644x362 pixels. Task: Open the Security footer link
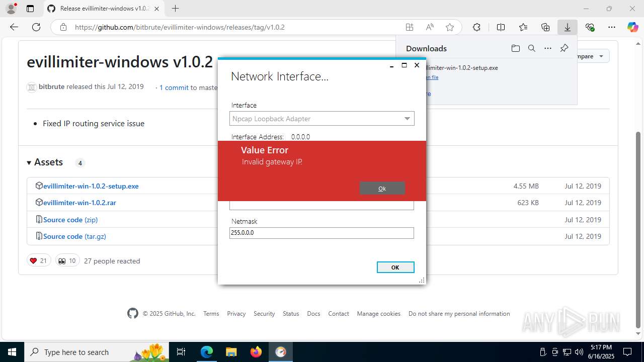click(x=264, y=314)
